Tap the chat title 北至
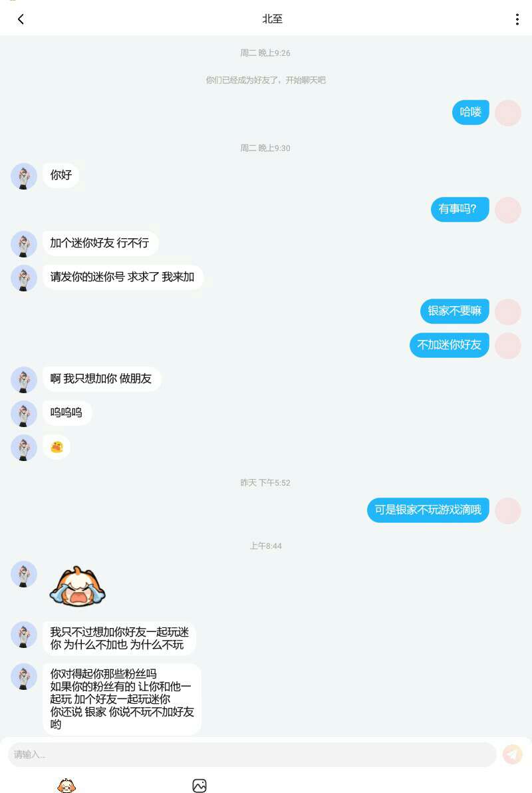Screen dimensions: 532x793 point(272,19)
